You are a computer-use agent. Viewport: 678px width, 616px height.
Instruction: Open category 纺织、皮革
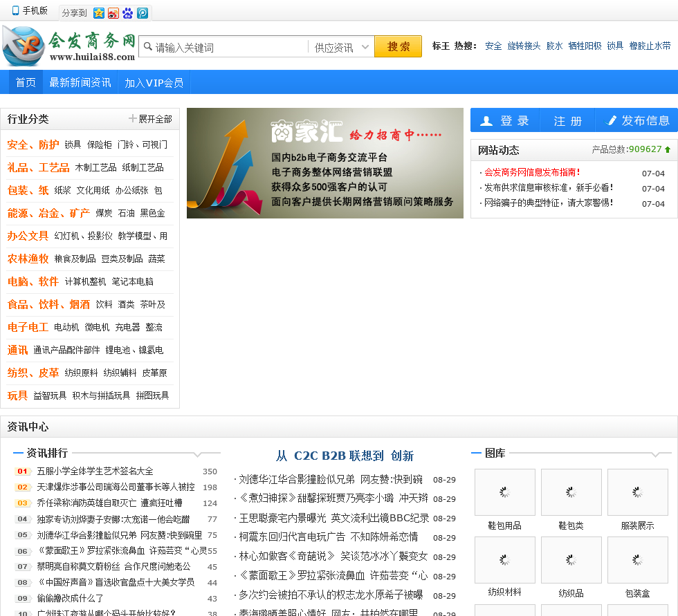33,373
